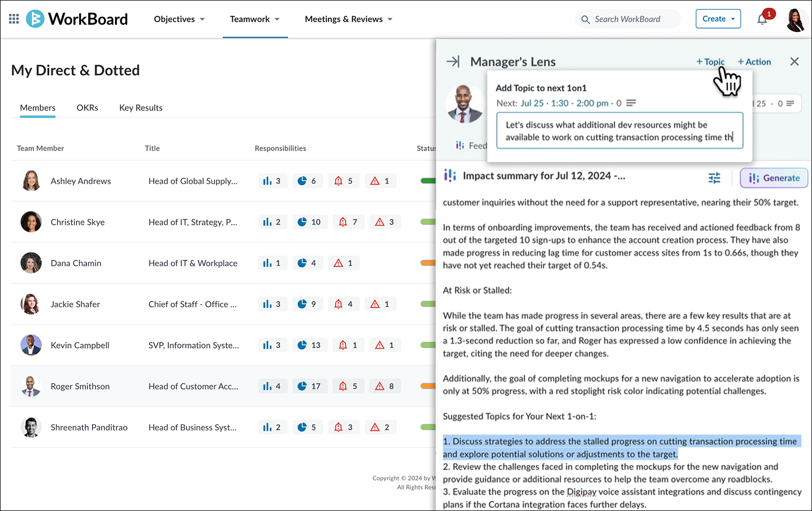This screenshot has height=511, width=812.
Task: Switch to the Key Results tab
Action: pos(141,108)
